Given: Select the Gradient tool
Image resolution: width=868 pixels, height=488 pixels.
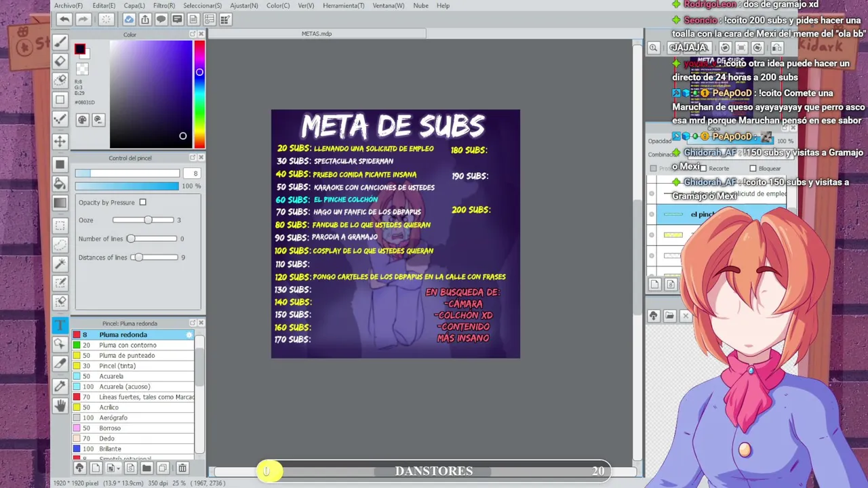Looking at the screenshot, I should [x=60, y=203].
